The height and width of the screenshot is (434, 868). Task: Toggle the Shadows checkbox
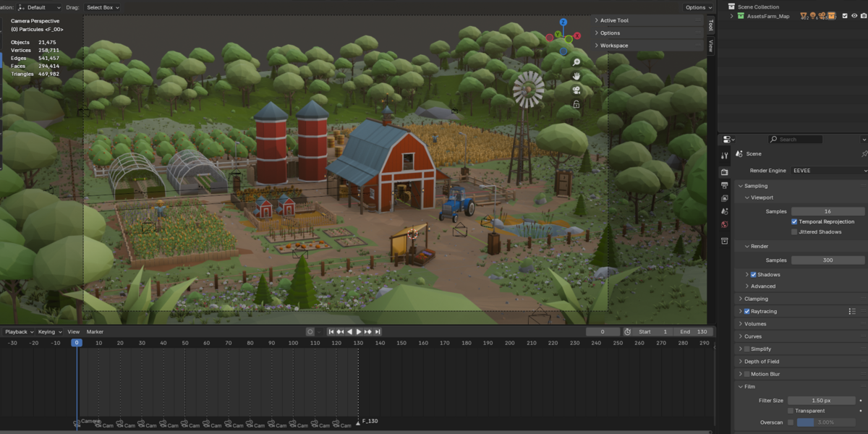(x=754, y=275)
